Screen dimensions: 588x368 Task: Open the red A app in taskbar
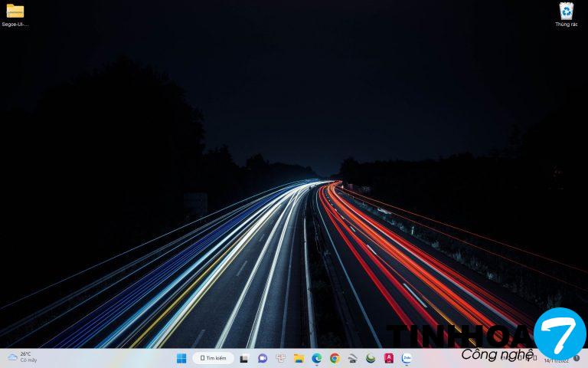[389, 358]
